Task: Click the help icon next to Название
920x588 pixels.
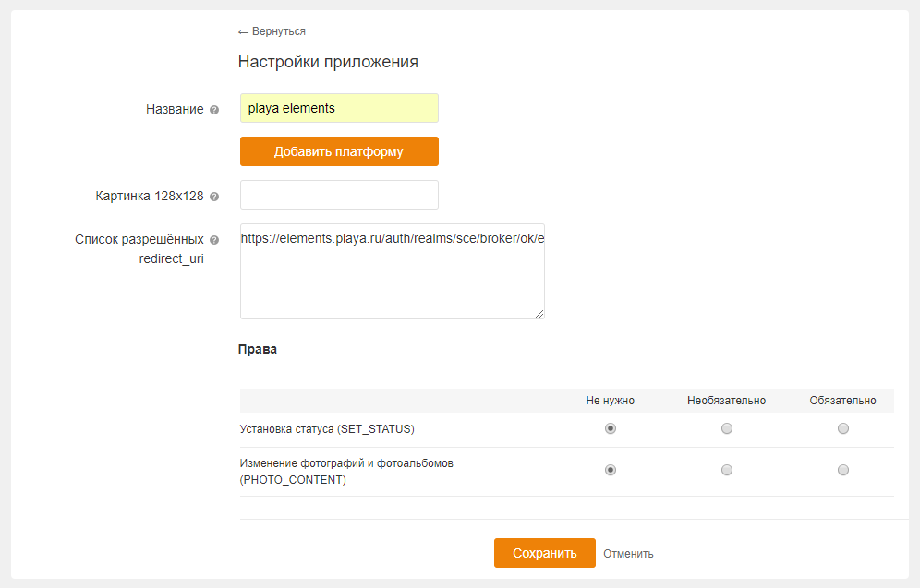Action: tap(214, 110)
